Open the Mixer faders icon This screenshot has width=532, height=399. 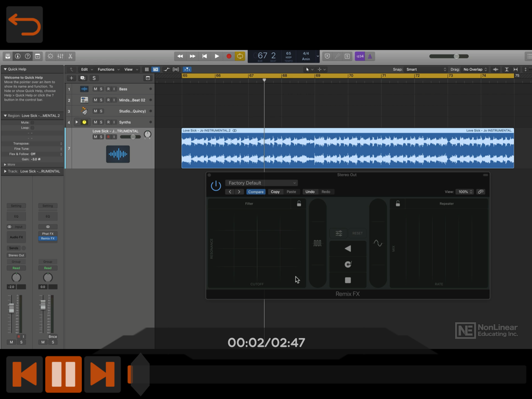coord(61,56)
